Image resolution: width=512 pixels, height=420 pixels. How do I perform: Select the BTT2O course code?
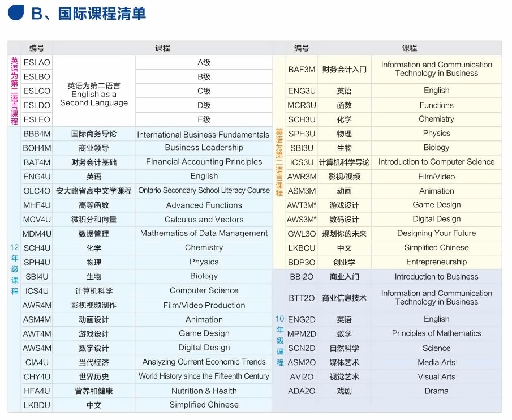click(x=302, y=298)
